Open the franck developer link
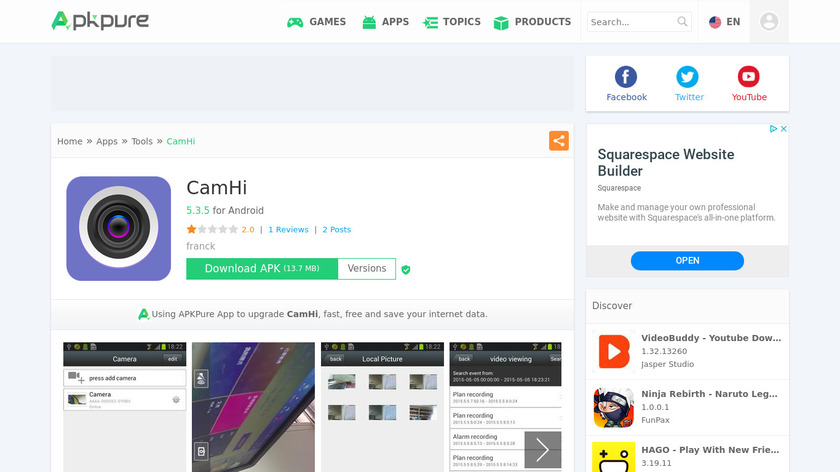The height and width of the screenshot is (472, 840). (200, 246)
